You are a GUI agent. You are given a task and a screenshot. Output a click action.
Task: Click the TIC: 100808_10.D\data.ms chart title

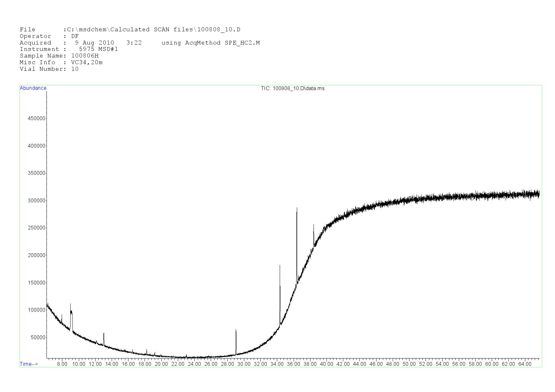[292, 89]
